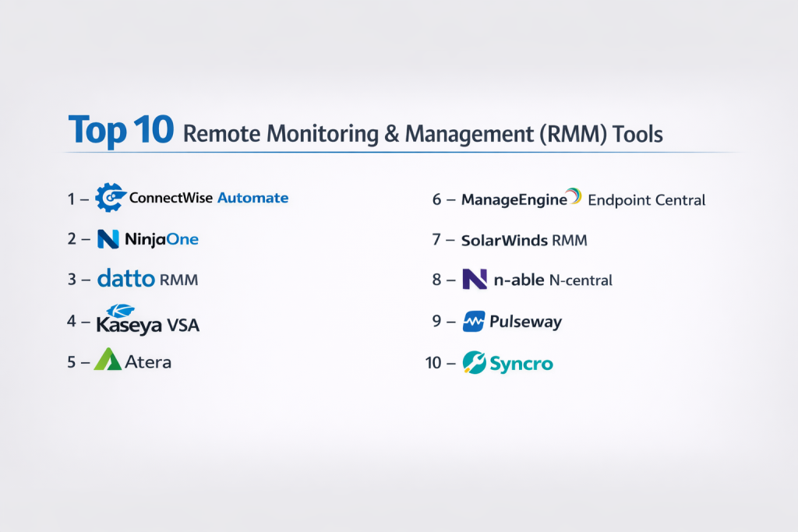798x532 pixels.
Task: Click the Kaseya blue leaf icon
Action: (x=120, y=311)
